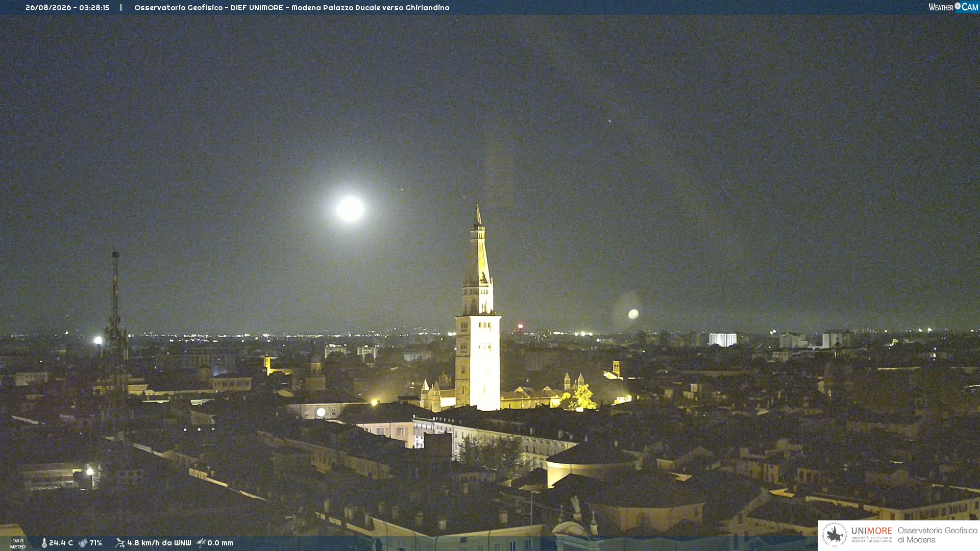Viewport: 980px width, 551px height.
Task: Click the 4.8 km/h da WNW reading
Action: pos(159,543)
